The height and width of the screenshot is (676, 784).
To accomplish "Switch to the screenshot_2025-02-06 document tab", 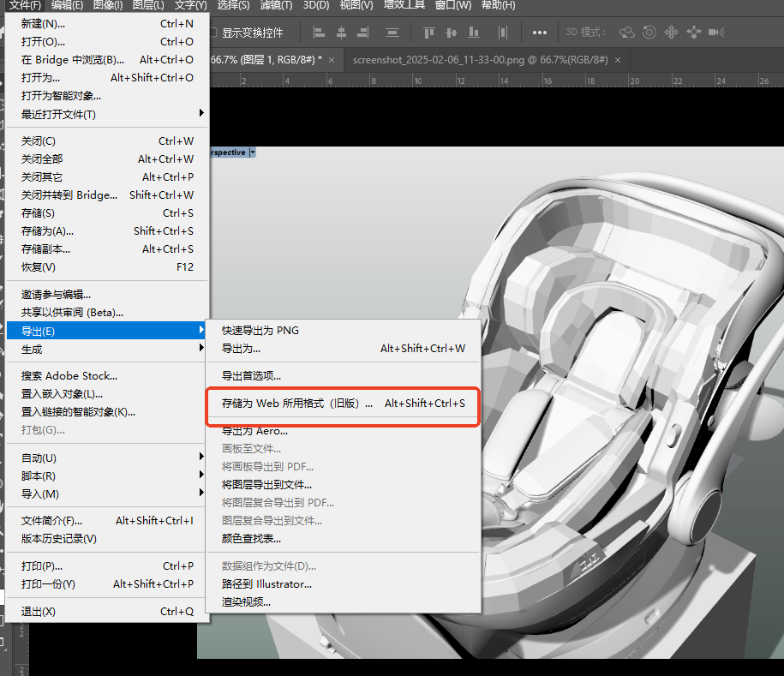I will click(x=480, y=60).
